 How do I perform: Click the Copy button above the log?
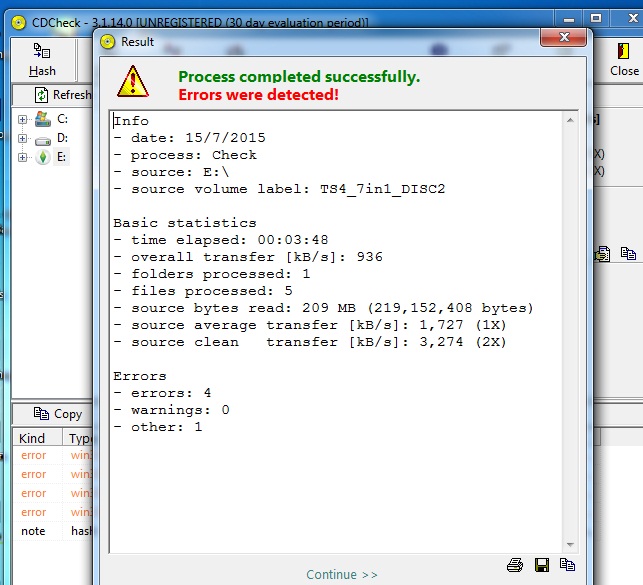pyautogui.click(x=58, y=413)
